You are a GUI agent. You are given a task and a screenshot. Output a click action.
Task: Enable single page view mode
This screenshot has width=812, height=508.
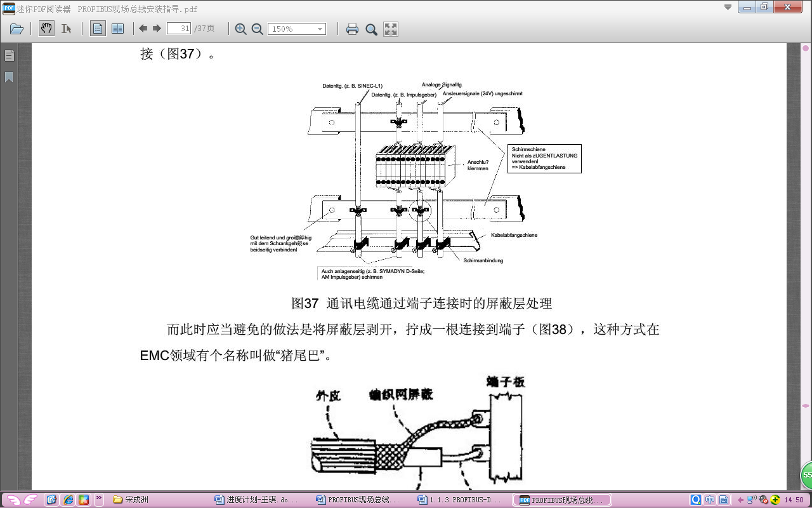coord(98,29)
